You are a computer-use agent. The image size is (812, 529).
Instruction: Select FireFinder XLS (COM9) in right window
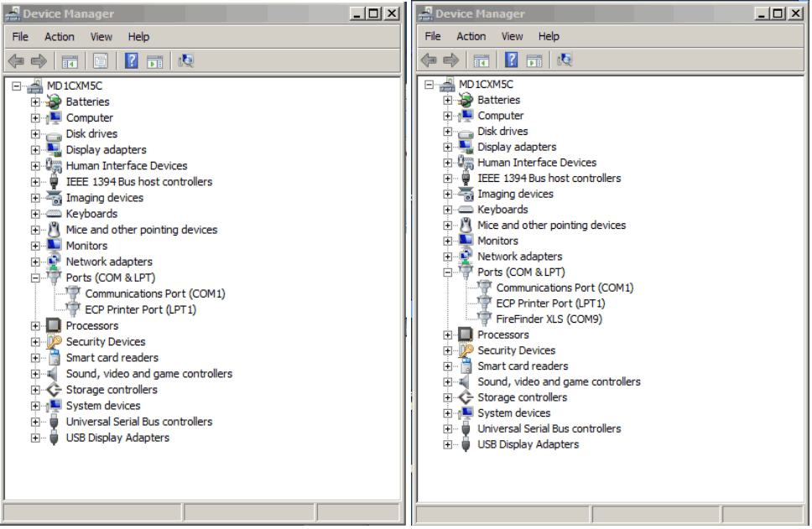coord(549,319)
